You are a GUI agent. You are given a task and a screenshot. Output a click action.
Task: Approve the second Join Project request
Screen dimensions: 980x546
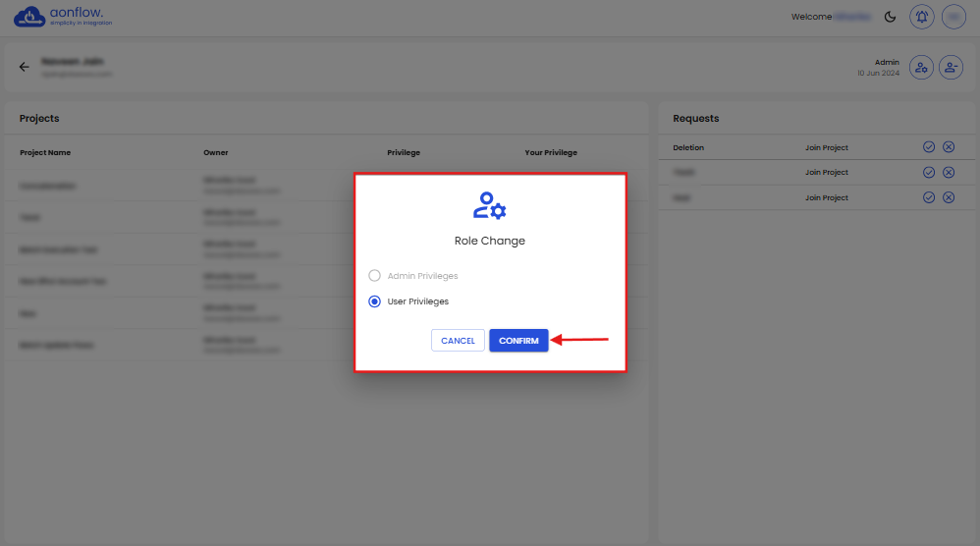tap(929, 172)
